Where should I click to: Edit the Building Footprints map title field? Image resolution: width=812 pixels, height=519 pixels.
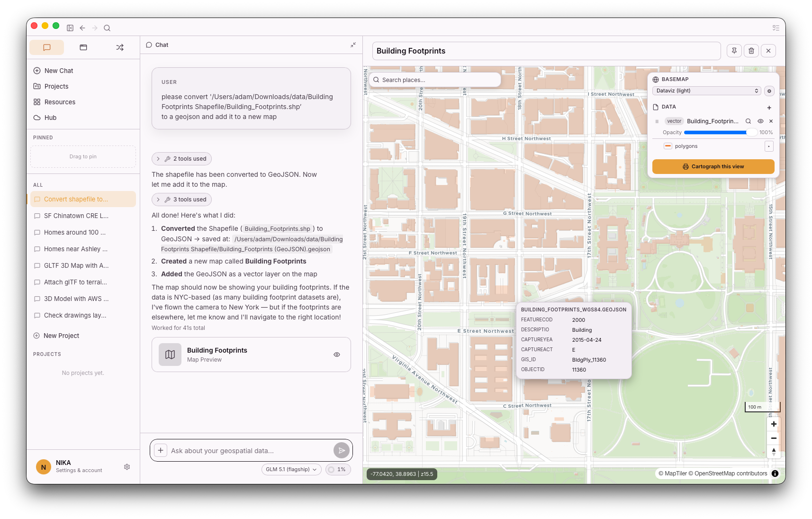click(546, 51)
